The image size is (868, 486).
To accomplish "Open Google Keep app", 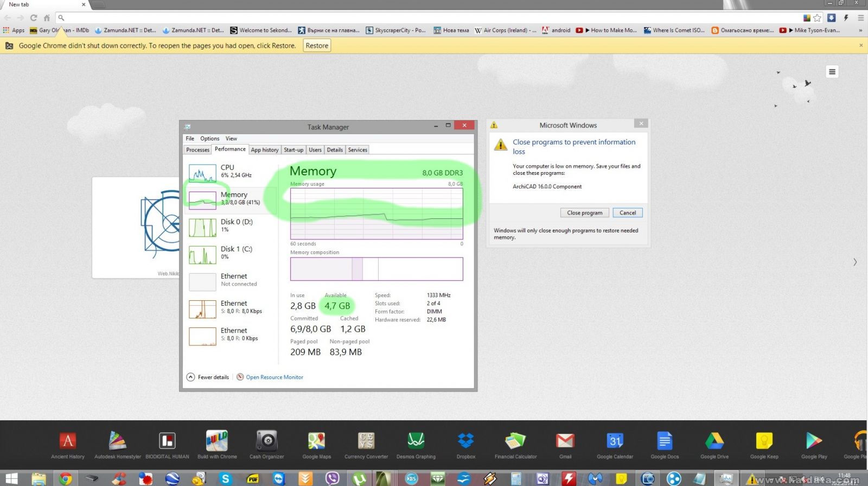I will tap(764, 441).
